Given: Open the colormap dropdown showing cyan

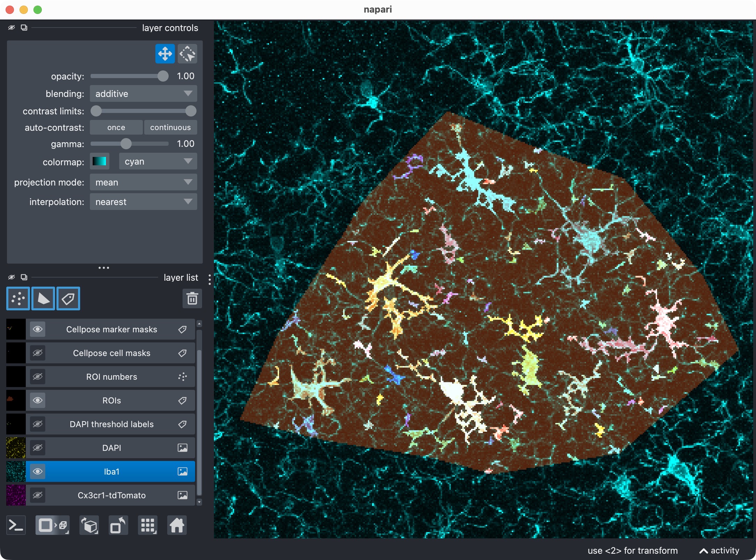Looking at the screenshot, I should pyautogui.click(x=158, y=161).
